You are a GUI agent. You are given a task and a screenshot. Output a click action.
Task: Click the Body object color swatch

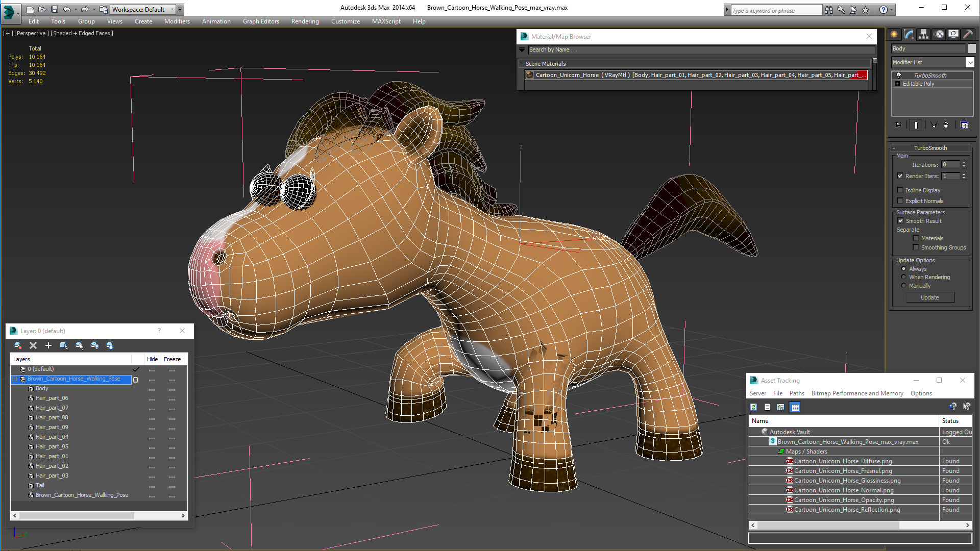click(972, 48)
